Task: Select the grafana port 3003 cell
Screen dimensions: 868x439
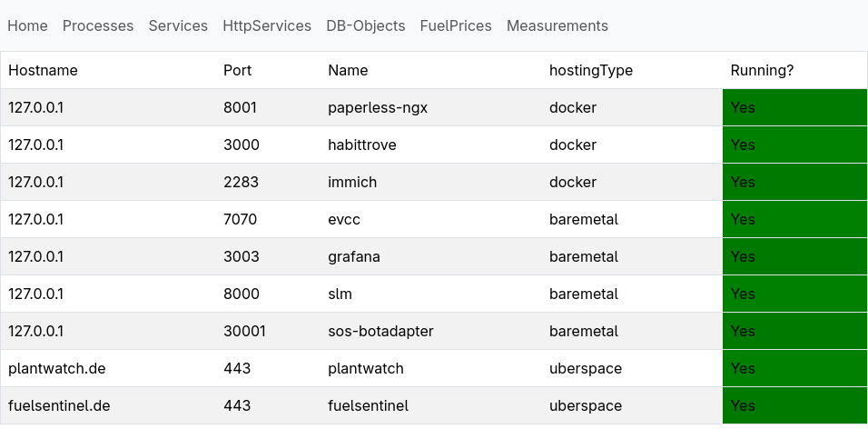Action: click(268, 256)
